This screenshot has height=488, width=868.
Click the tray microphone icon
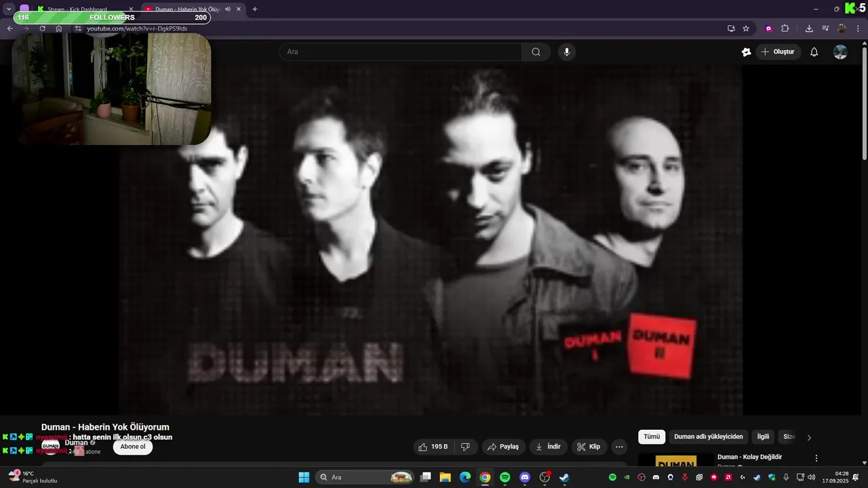pyautogui.click(x=786, y=477)
